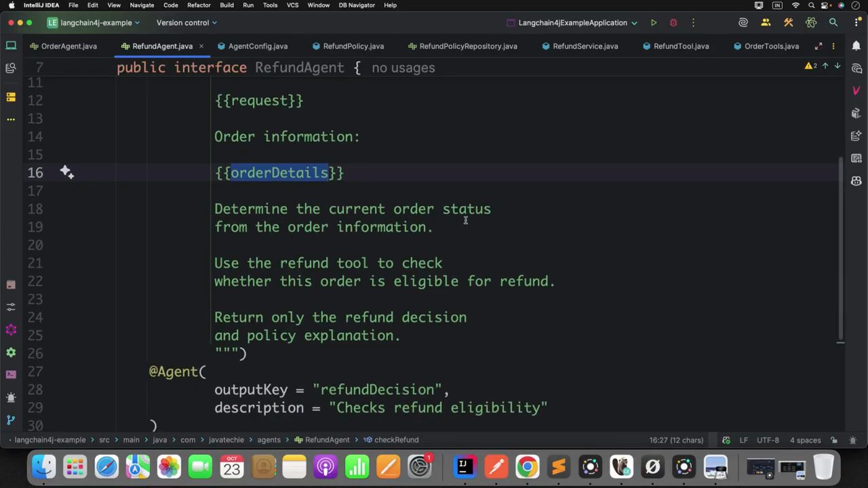Open the Project tool window folder icon
The height and width of the screenshot is (488, 868).
click(11, 46)
